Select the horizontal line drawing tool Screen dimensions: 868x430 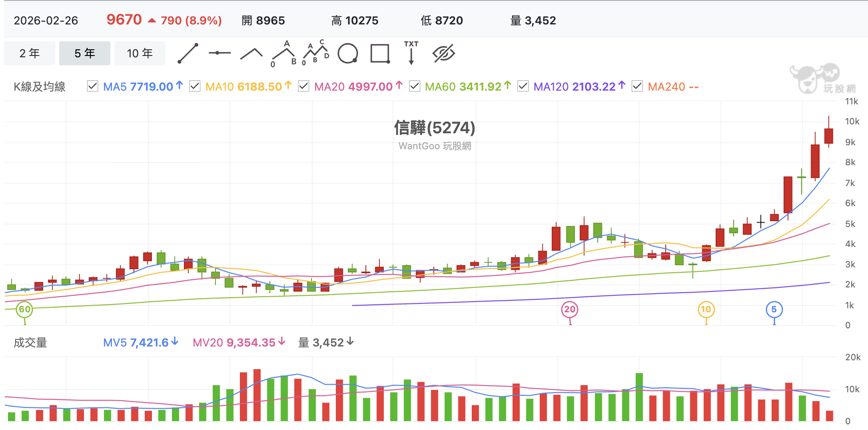pyautogui.click(x=220, y=53)
